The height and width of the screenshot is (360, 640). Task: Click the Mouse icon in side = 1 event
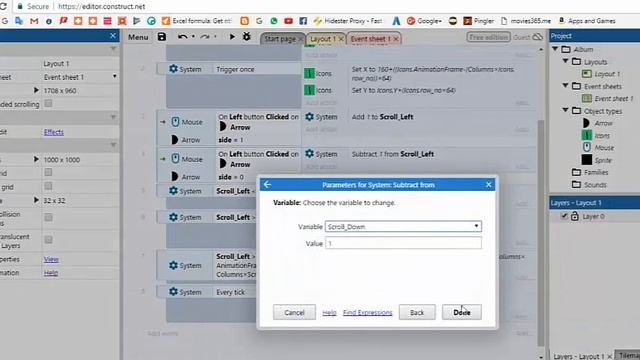pos(175,122)
